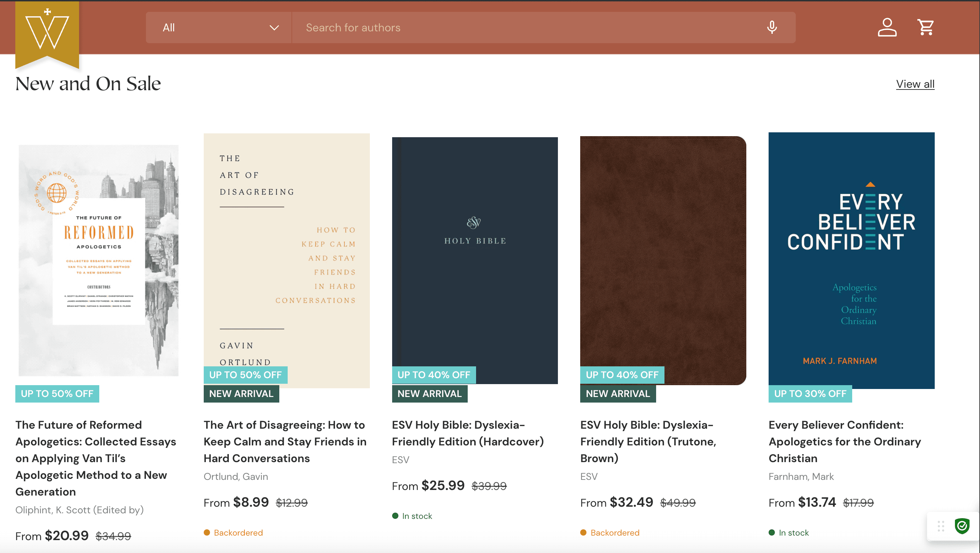This screenshot has width=980, height=553.
Task: Open The Future of Reformed Apologetics cover
Action: pyautogui.click(x=99, y=260)
